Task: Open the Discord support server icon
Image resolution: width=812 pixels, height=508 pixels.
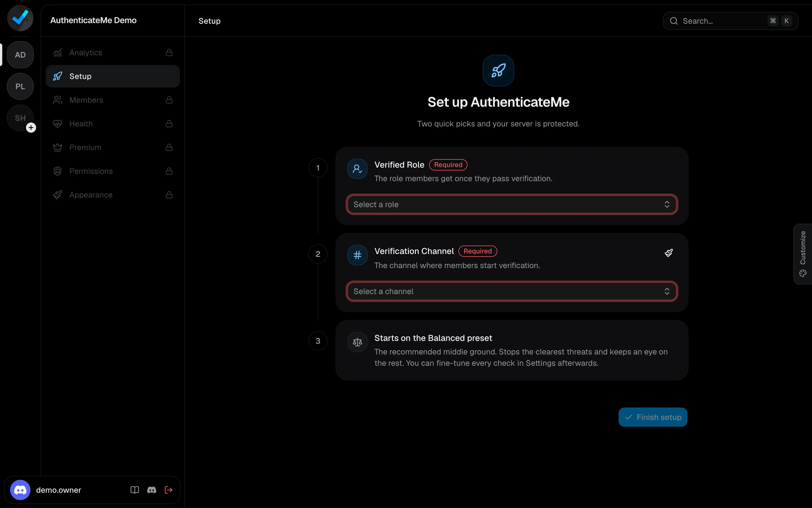Action: point(152,490)
